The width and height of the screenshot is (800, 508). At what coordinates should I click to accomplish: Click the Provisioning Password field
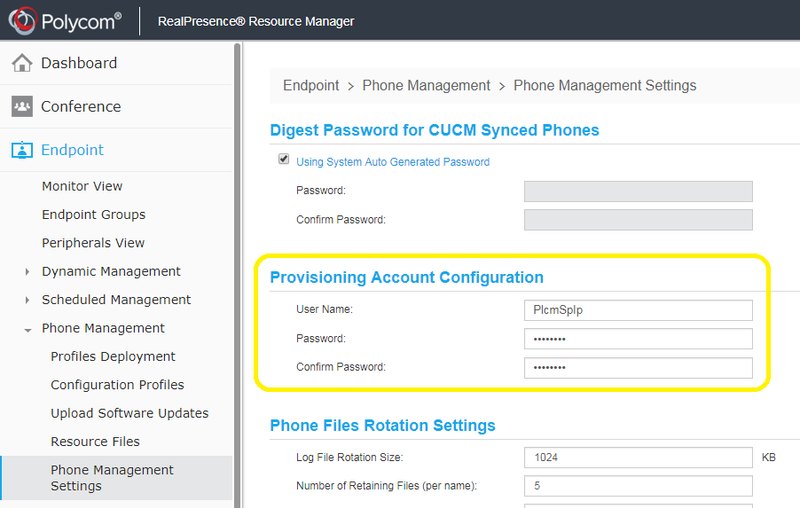638,339
